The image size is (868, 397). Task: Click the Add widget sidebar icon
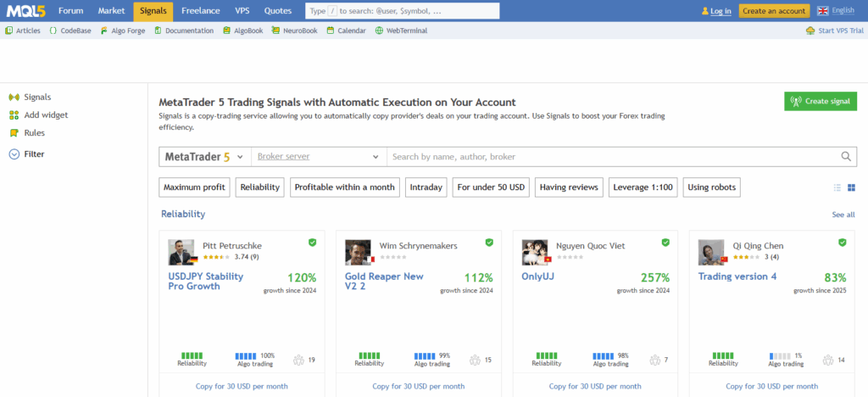(14, 115)
